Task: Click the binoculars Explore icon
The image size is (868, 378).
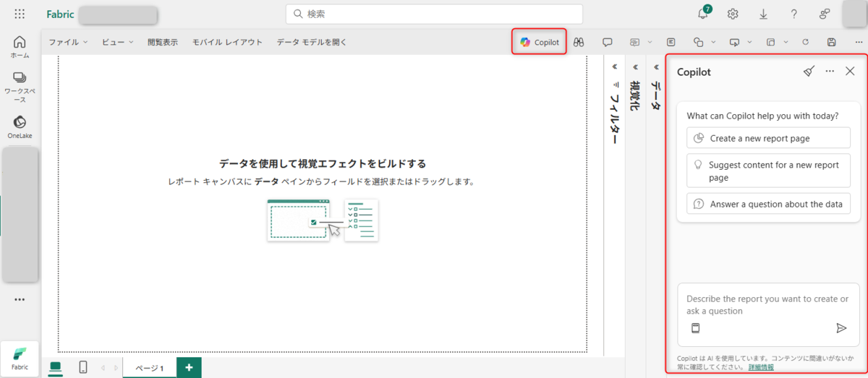Action: 579,42
